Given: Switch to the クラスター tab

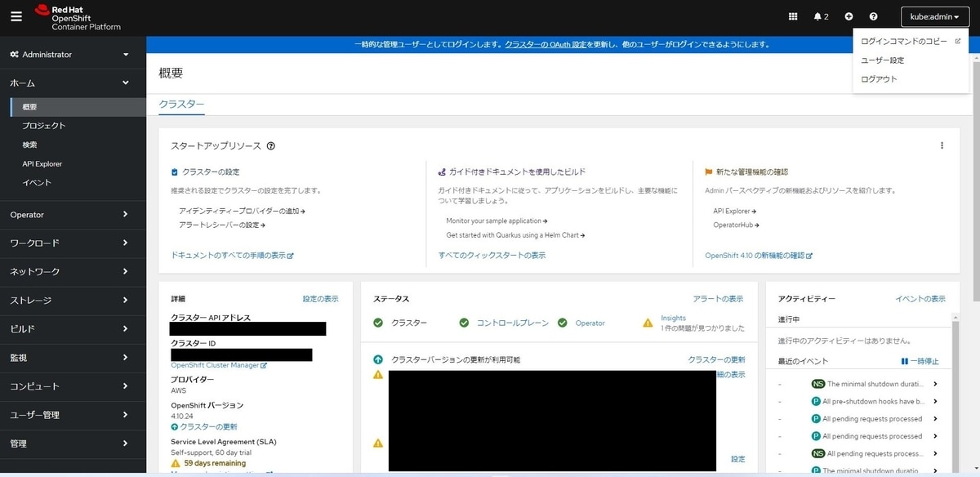Looking at the screenshot, I should (181, 105).
